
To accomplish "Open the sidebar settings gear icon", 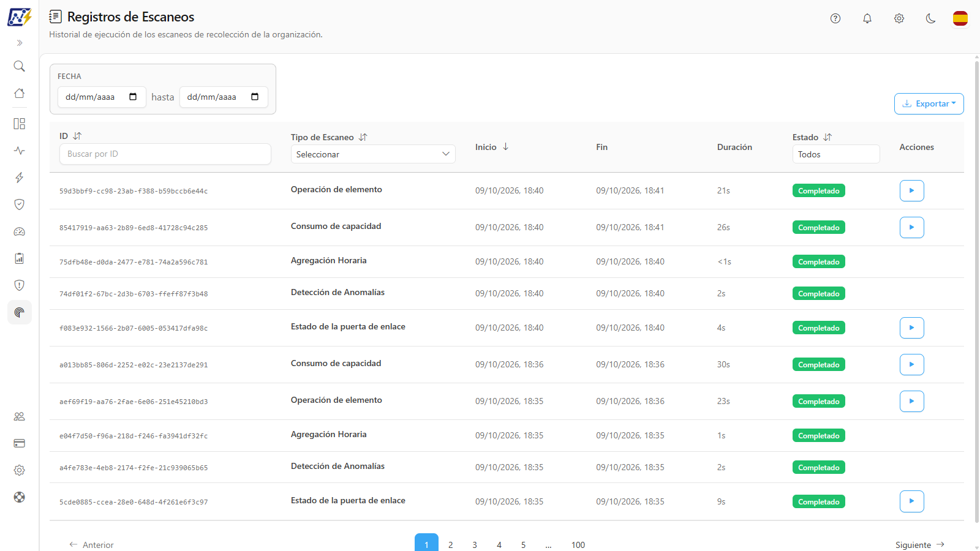I will (20, 470).
